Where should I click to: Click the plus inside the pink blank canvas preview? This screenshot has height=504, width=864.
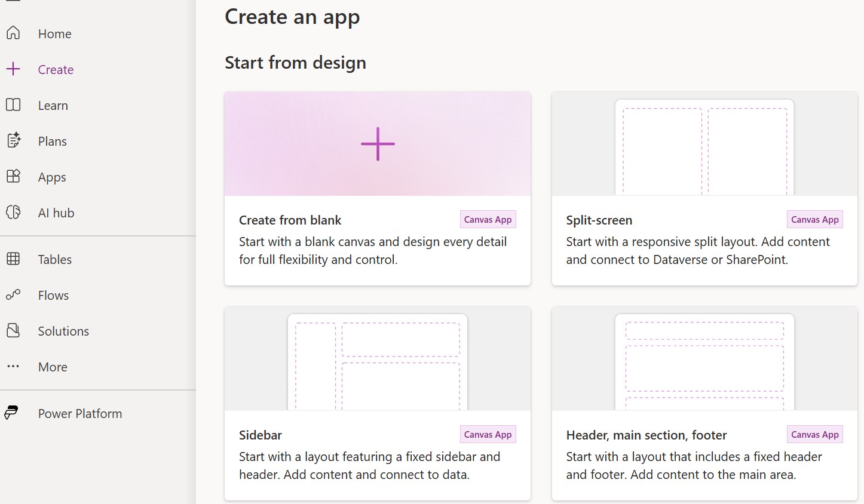(x=377, y=143)
